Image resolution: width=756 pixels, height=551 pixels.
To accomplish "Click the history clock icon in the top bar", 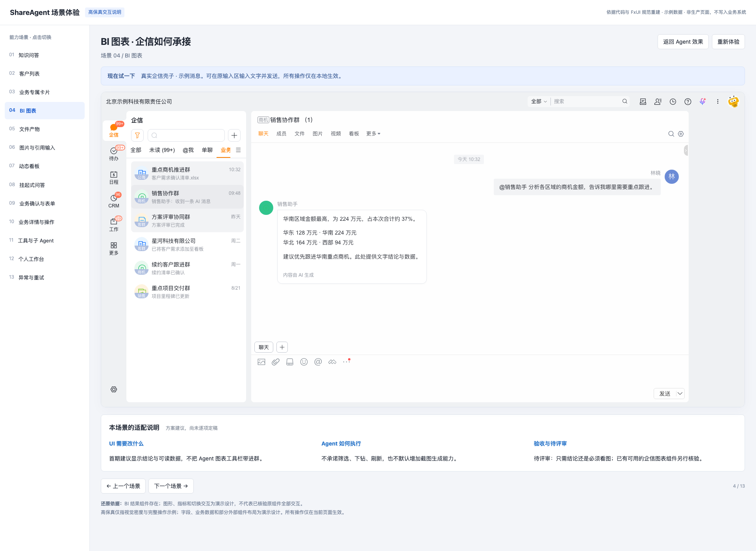I will pyautogui.click(x=673, y=102).
